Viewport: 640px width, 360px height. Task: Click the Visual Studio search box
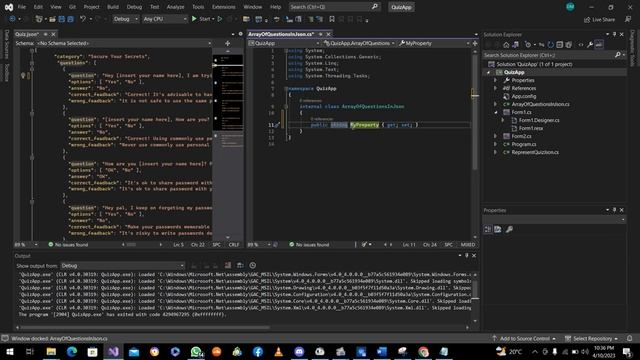coord(334,7)
